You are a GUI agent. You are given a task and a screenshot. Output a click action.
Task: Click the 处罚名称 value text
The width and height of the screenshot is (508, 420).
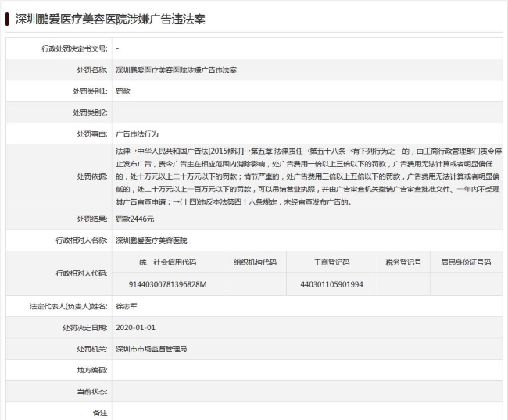(176, 69)
